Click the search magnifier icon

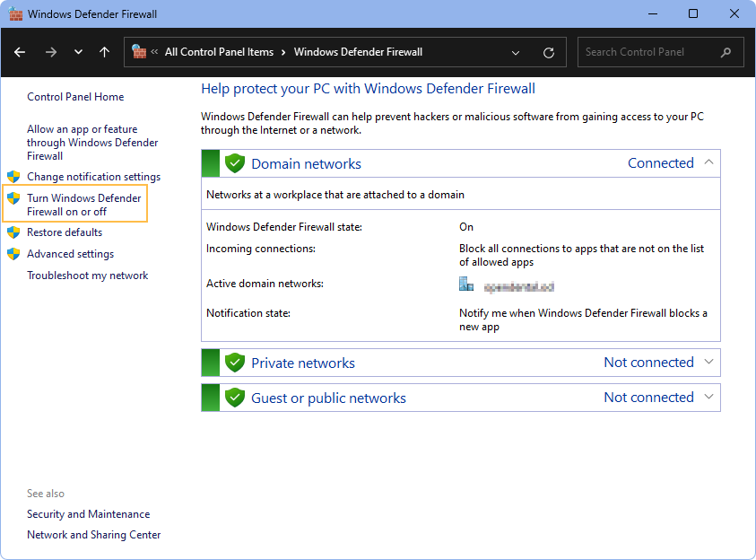(726, 52)
